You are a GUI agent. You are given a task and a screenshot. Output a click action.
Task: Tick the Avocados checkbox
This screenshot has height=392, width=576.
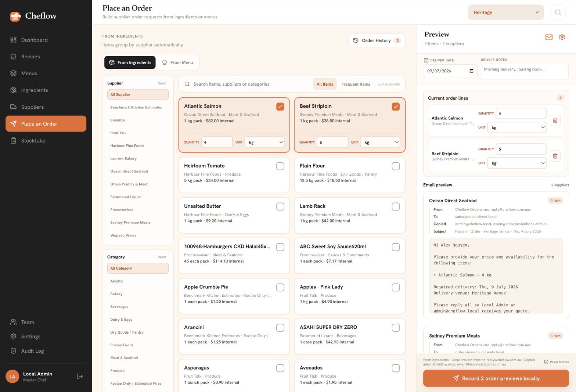click(396, 368)
